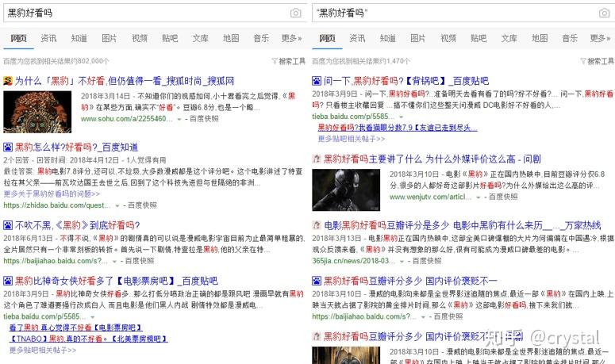The image size is (615, 364).
Task: Expand dropdown arrow after right tieba.baidu.com URL
Action: [x=401, y=117]
